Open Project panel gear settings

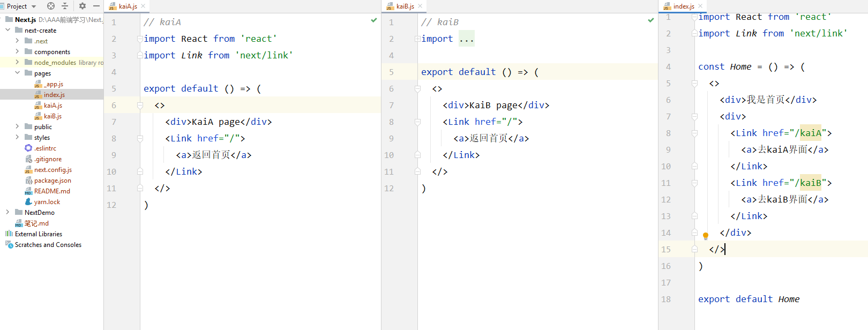[x=82, y=6]
